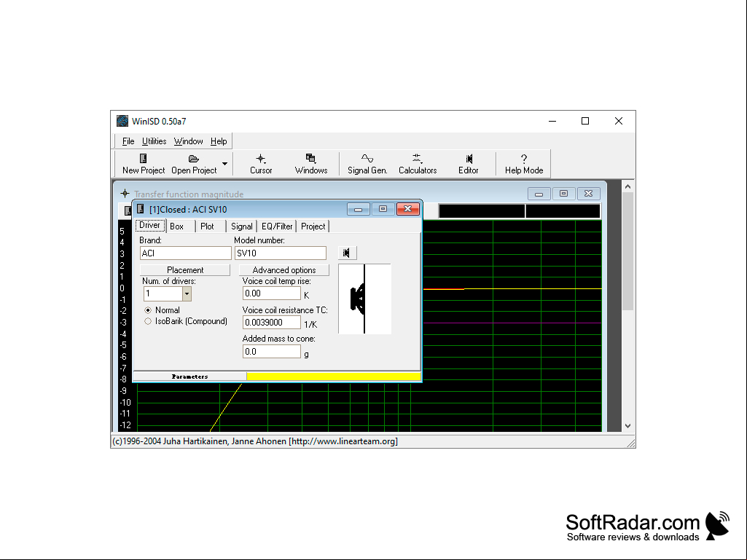The width and height of the screenshot is (747, 560).
Task: Switch to the Box tab
Action: tap(177, 226)
